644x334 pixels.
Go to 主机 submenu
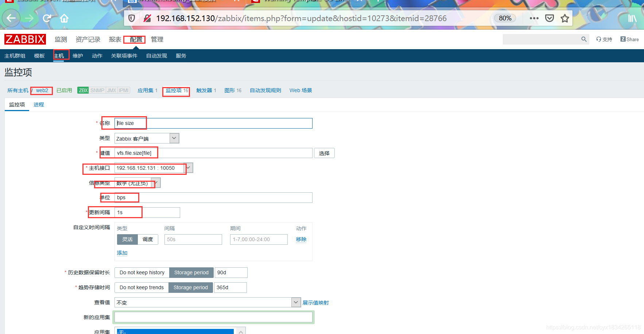click(59, 56)
